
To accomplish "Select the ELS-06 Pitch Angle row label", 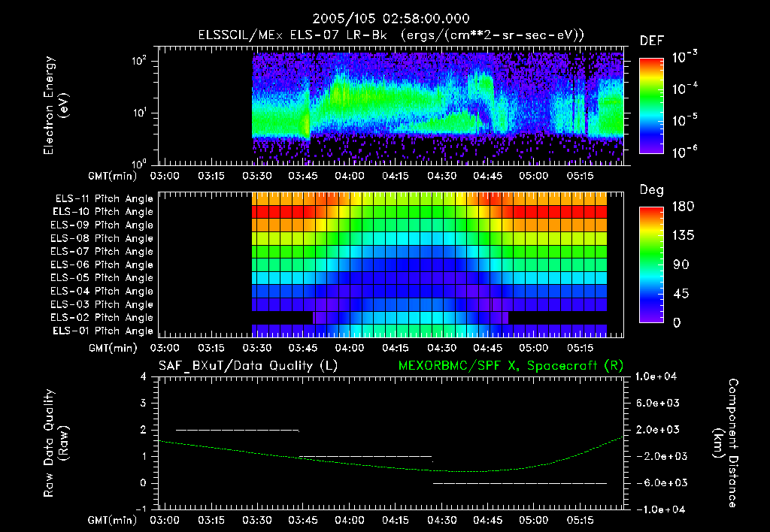I will 102,264.
